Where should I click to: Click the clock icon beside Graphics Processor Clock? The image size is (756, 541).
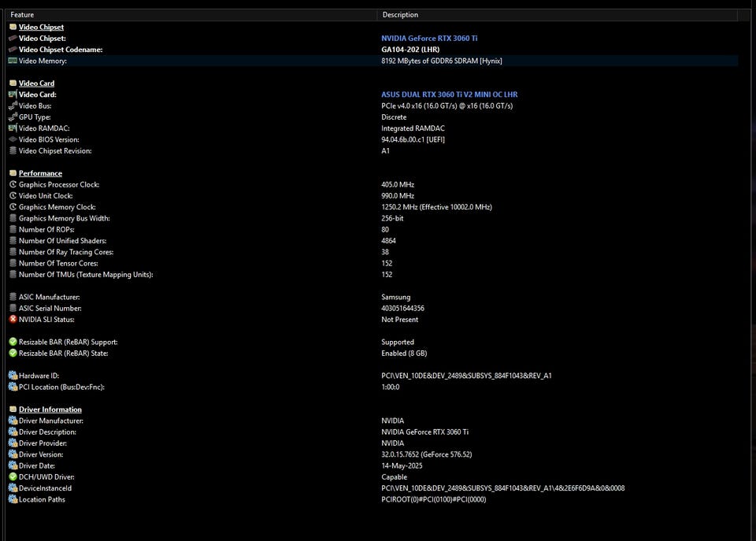(x=13, y=184)
